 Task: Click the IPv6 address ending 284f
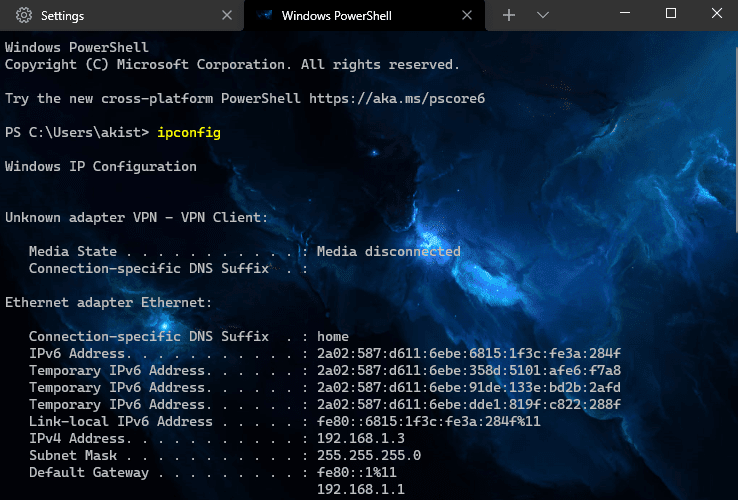(x=469, y=353)
